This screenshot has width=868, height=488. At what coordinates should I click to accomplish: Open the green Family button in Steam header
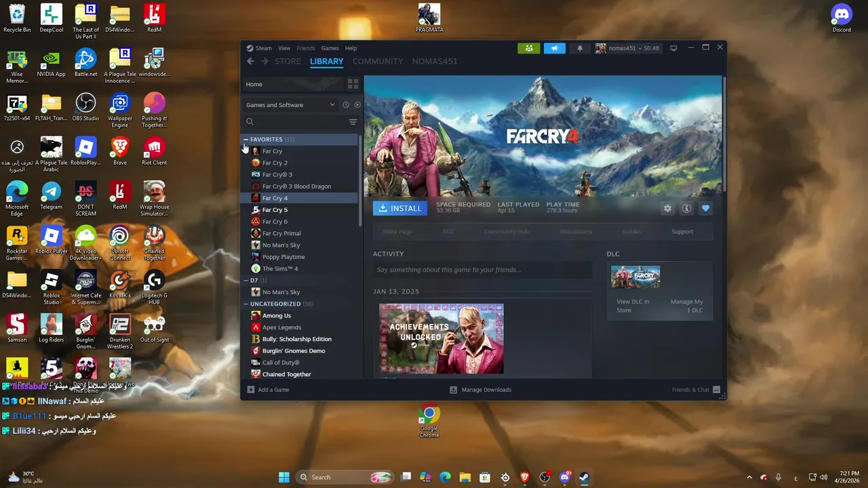coord(529,48)
